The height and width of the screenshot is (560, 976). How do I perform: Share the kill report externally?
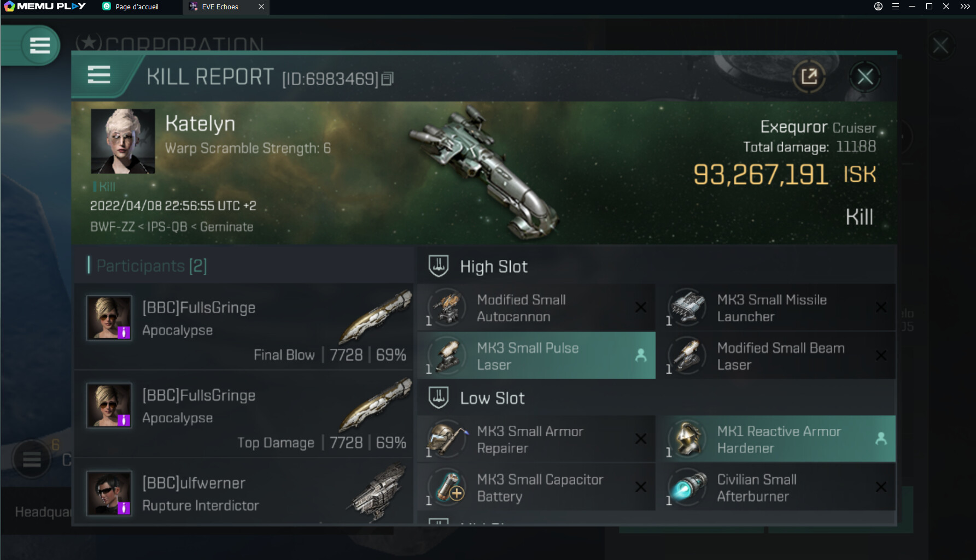pyautogui.click(x=809, y=76)
